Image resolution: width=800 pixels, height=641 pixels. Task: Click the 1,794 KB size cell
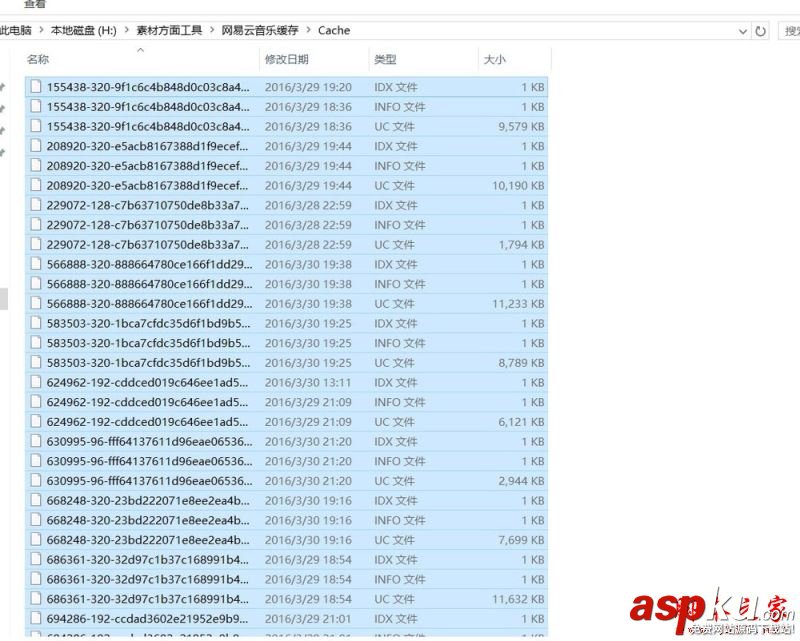pos(521,245)
